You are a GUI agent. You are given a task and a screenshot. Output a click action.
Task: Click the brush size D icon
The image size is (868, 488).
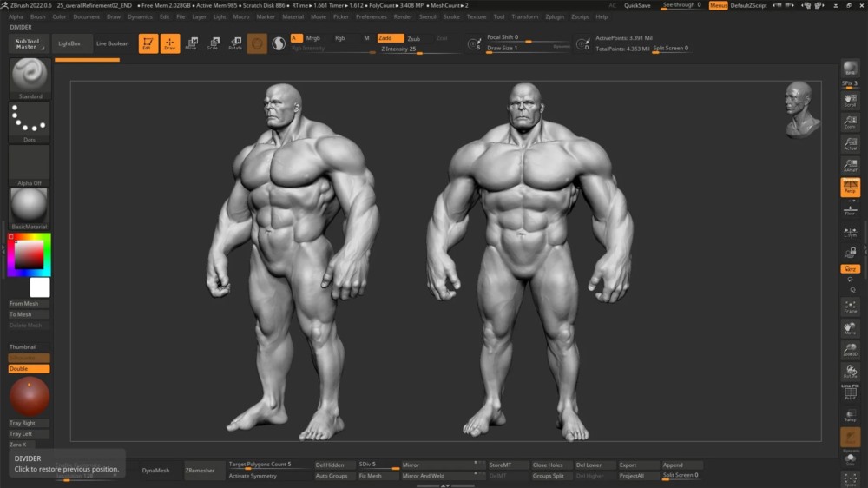pyautogui.click(x=582, y=43)
